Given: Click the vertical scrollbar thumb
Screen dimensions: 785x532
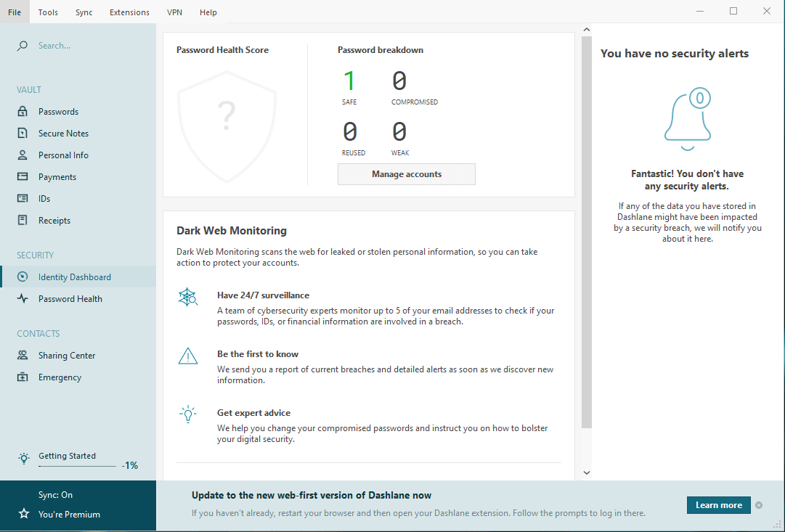Looking at the screenshot, I should 587,232.
